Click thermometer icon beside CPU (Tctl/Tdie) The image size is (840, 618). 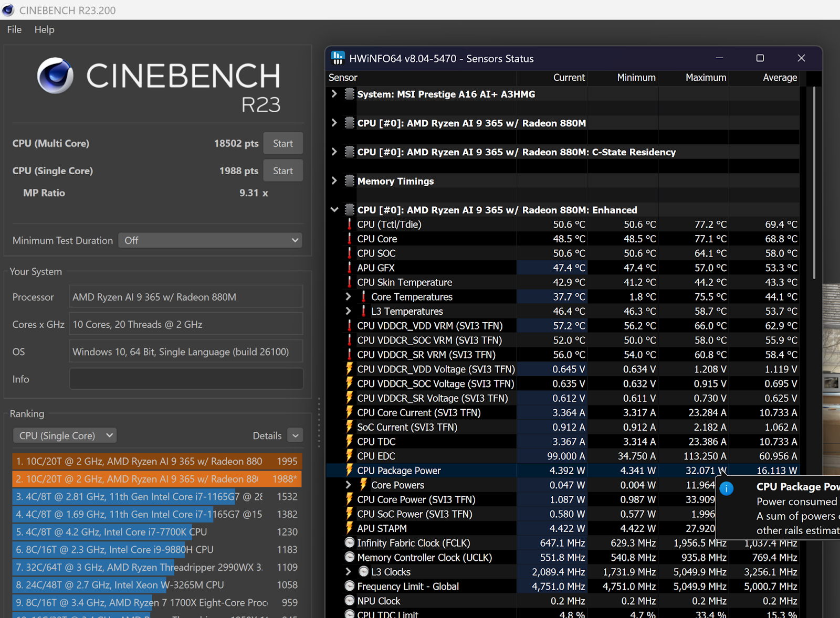point(350,224)
